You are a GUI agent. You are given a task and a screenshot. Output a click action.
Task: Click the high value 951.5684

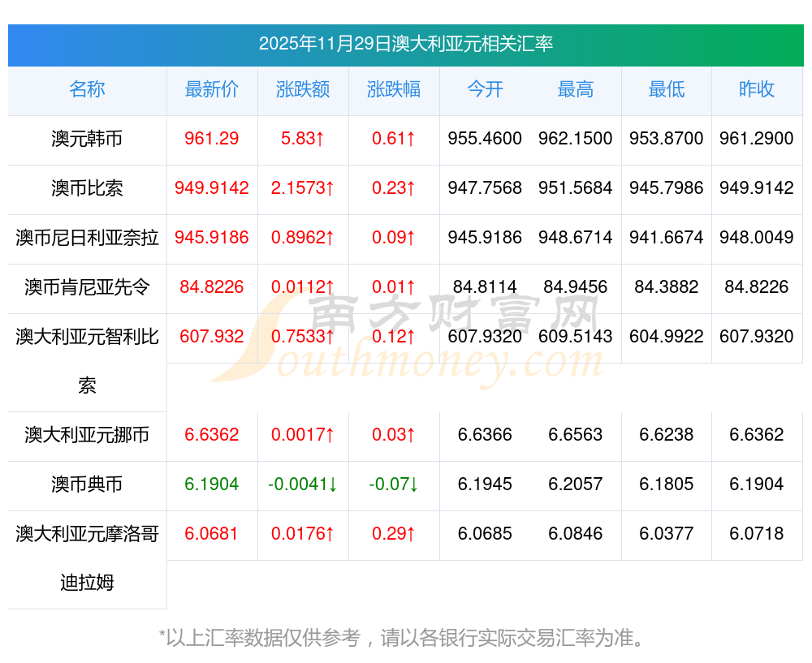(576, 188)
